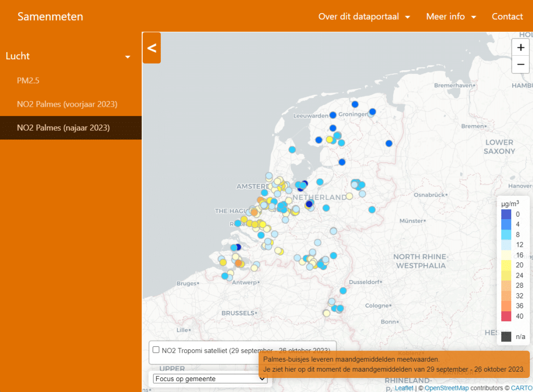533x392 pixels.
Task: Click the dark blue marker near Groningen
Action: (355, 104)
